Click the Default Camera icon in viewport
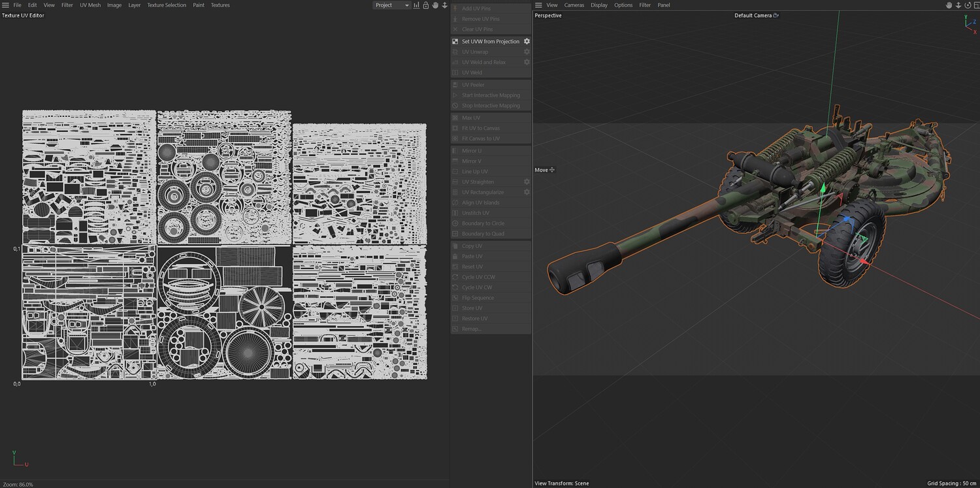Screen dimensions: 980x488 pyautogui.click(x=776, y=16)
